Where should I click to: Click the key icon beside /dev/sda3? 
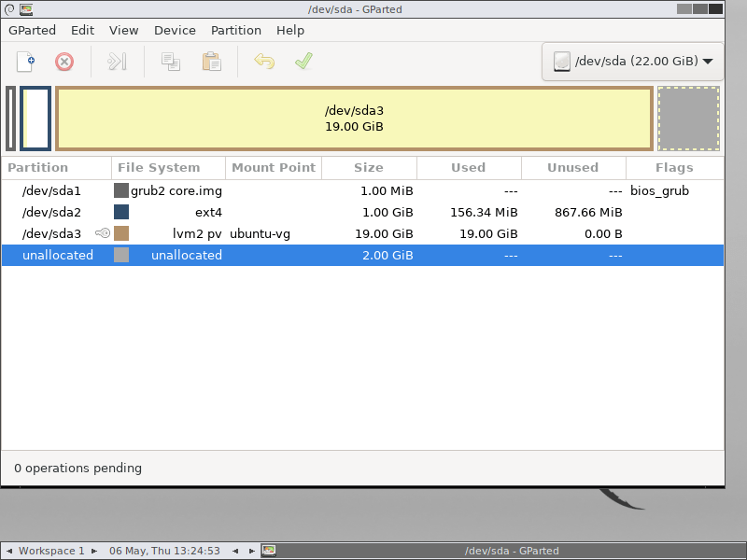(103, 233)
